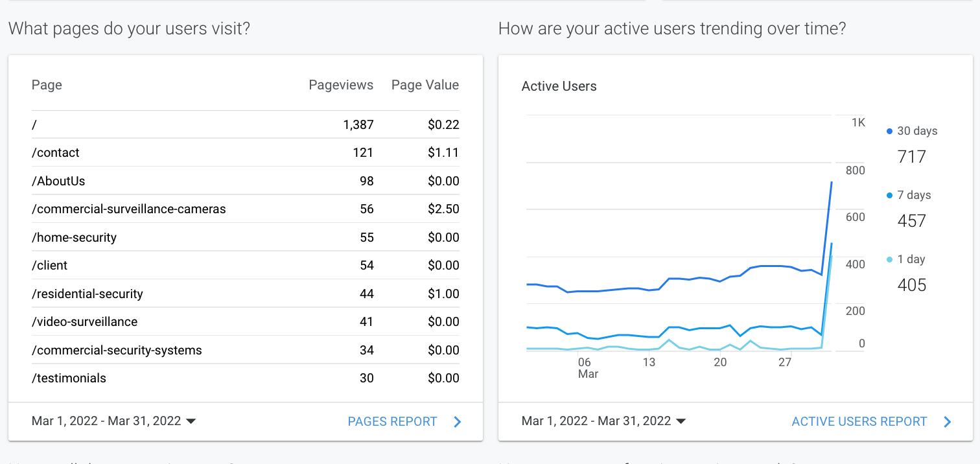Open the ACTIVE USERS REPORT link
This screenshot has height=464, width=980.
pos(859,422)
